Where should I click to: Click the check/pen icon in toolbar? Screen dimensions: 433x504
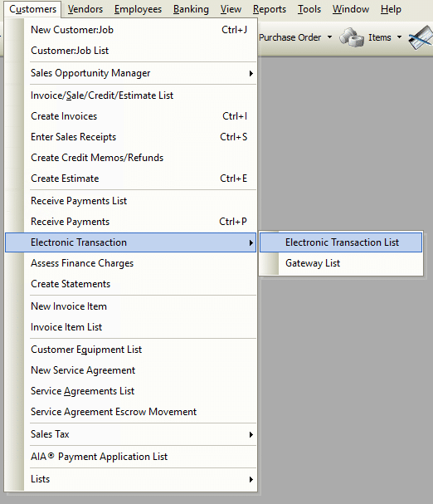[x=421, y=38]
